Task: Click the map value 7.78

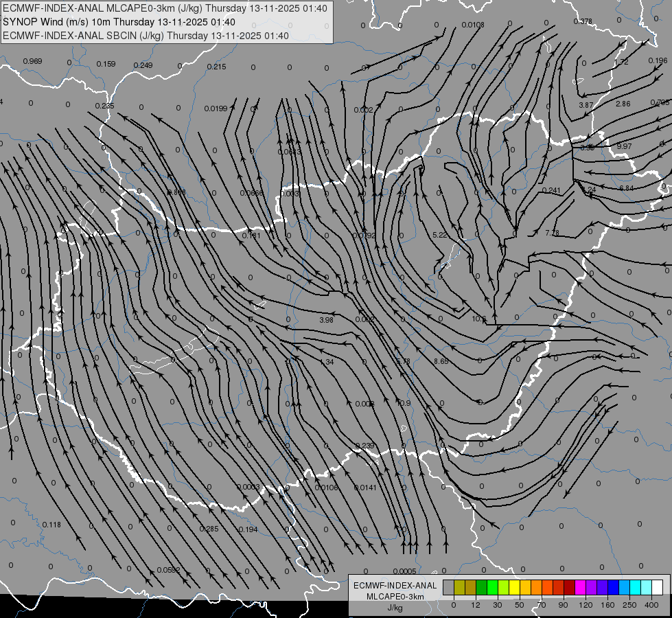Action: (x=552, y=233)
